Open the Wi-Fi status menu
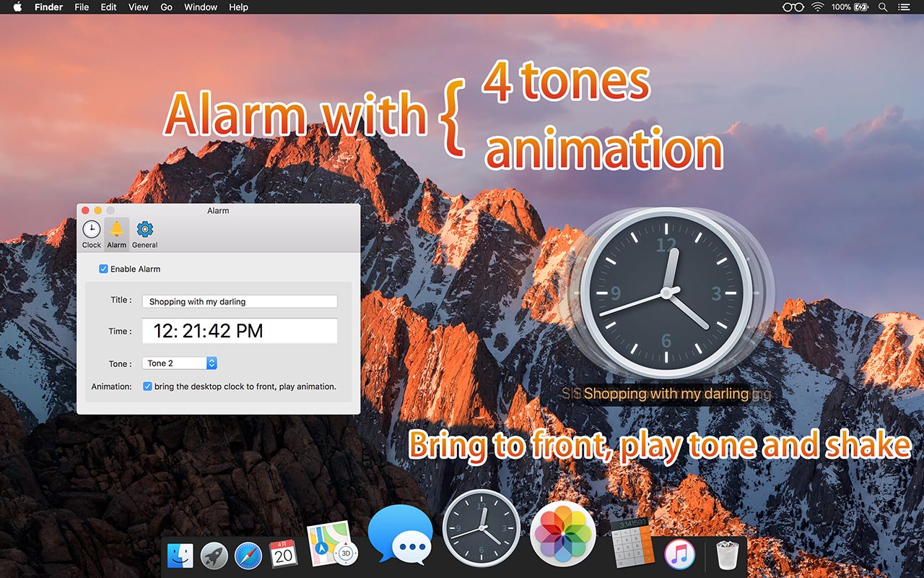Viewport: 924px width, 578px height. tap(818, 7)
